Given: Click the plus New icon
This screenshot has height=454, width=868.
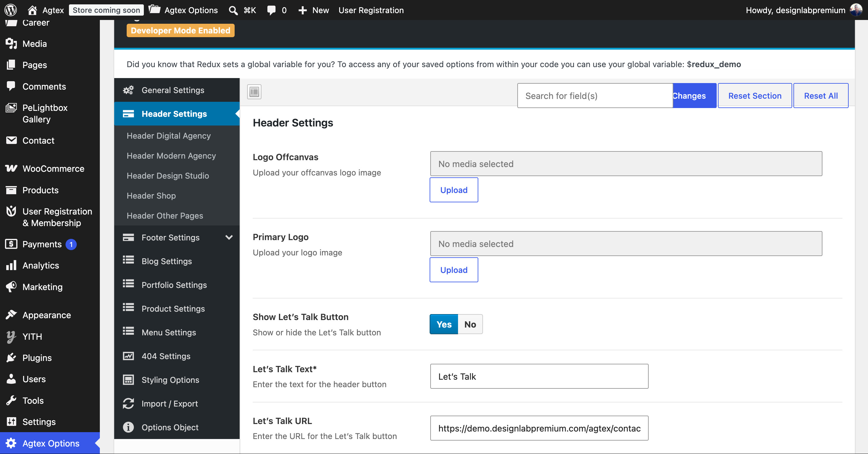Looking at the screenshot, I should click(302, 10).
